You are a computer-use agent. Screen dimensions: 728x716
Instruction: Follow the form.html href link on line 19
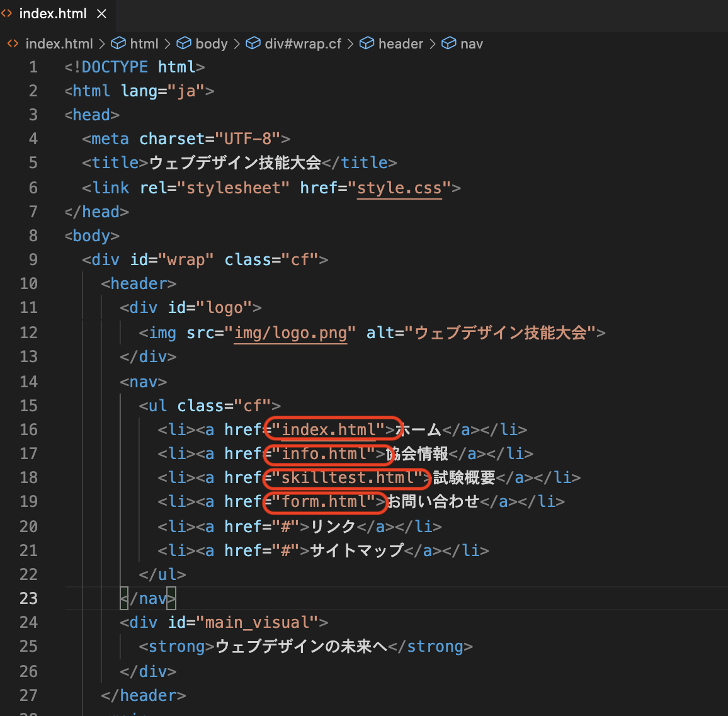click(324, 501)
